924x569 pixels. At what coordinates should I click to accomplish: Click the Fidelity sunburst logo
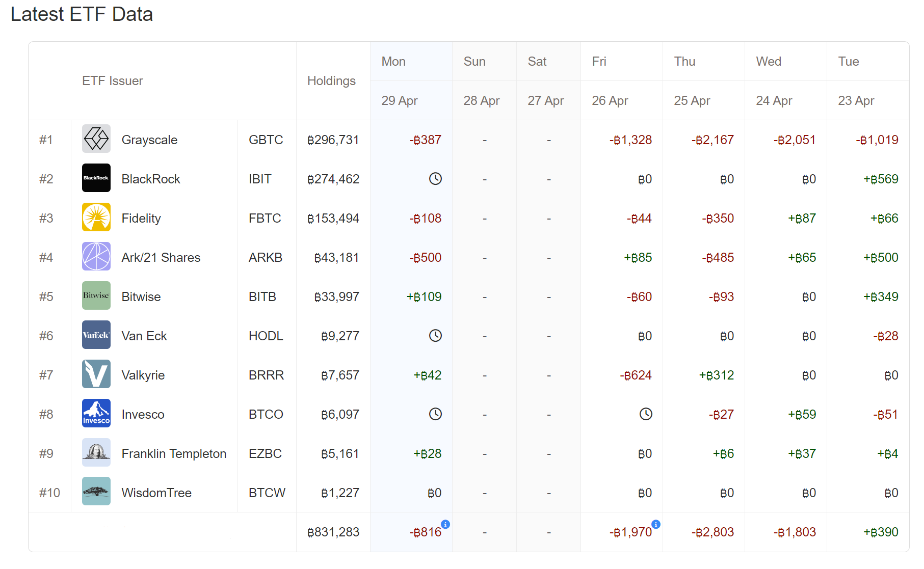(96, 218)
